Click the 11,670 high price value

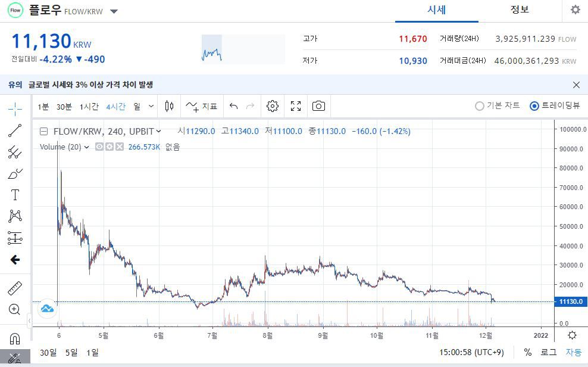tap(413, 39)
